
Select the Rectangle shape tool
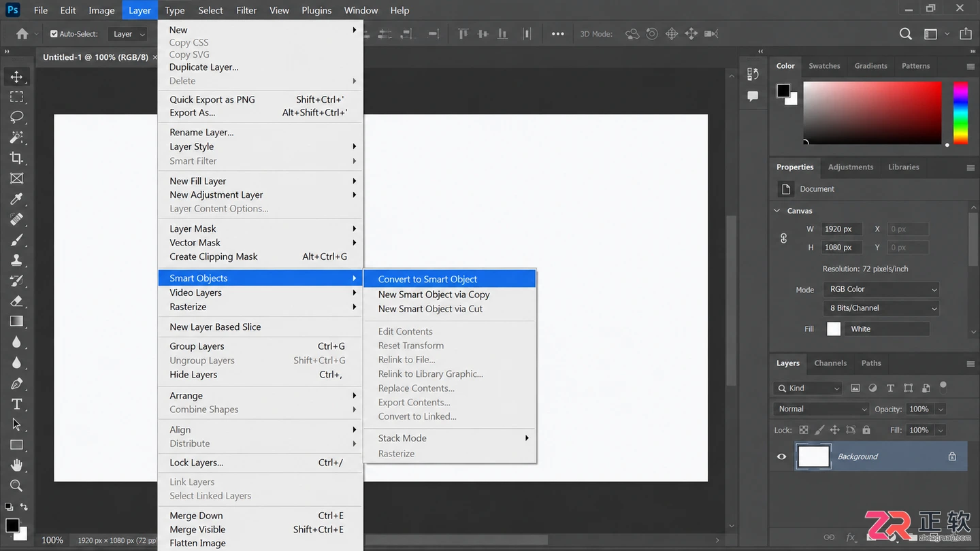coord(16,445)
